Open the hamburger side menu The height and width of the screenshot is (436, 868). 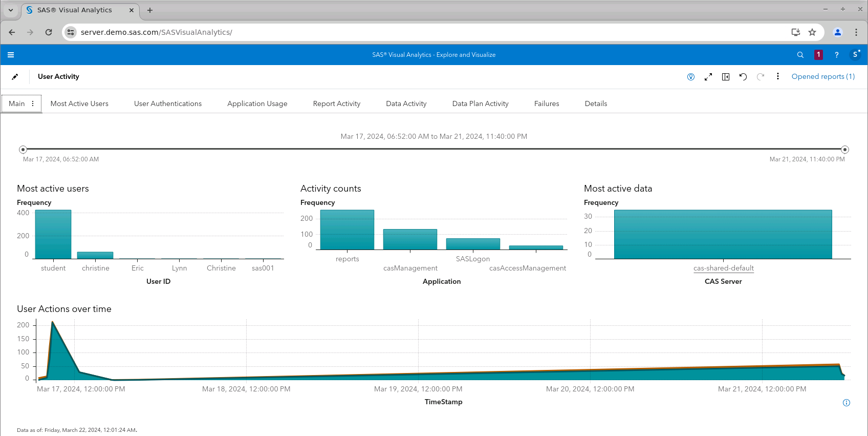11,55
